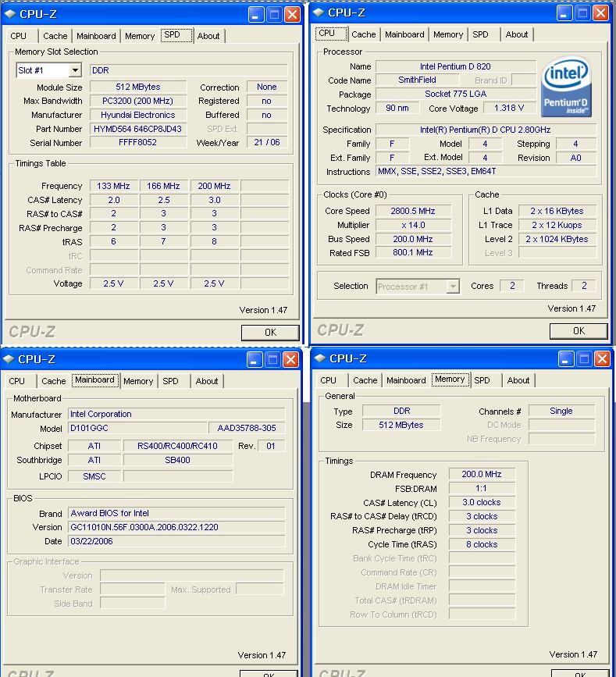The image size is (616, 677).
Task: Click the CPU-Z title icon in Mainboard window
Action: (9, 358)
